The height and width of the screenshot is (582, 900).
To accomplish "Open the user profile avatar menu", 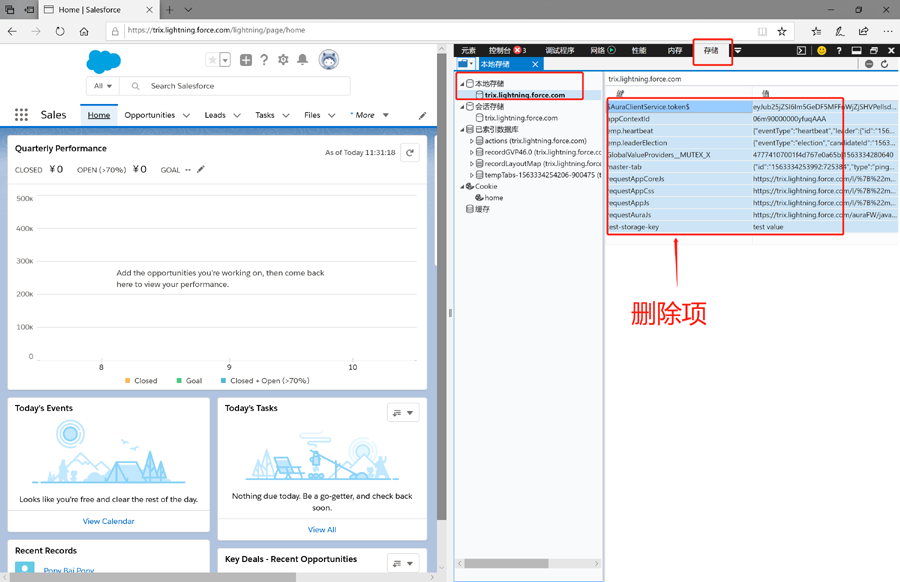I will (329, 60).
